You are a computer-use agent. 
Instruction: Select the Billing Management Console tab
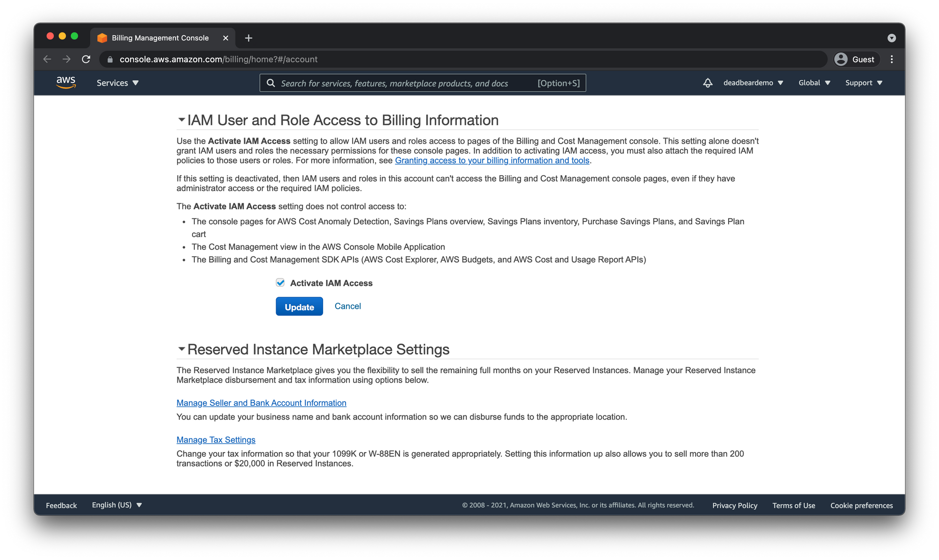coord(160,38)
